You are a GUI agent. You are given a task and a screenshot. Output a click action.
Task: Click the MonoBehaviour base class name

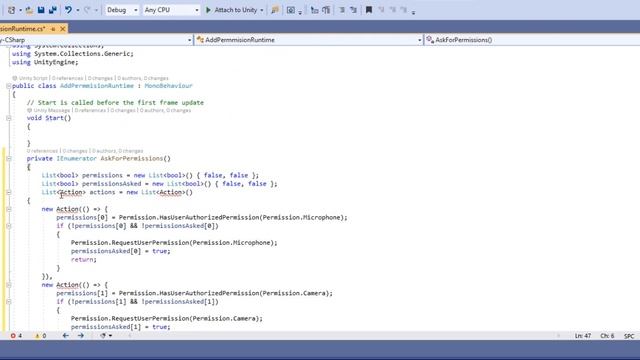pyautogui.click(x=168, y=86)
